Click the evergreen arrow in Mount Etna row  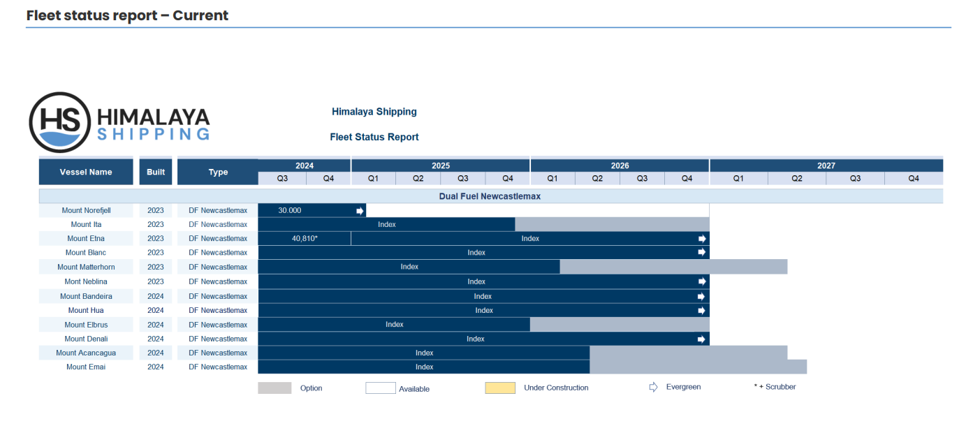pos(701,239)
